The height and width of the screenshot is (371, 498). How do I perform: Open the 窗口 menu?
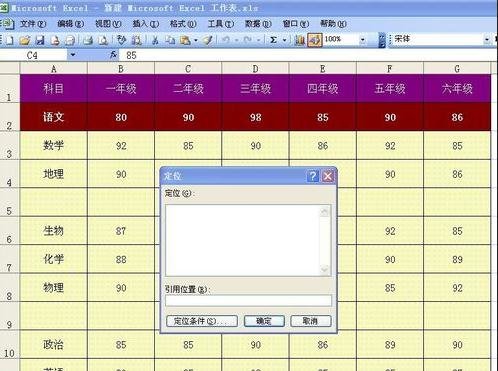[x=296, y=24]
